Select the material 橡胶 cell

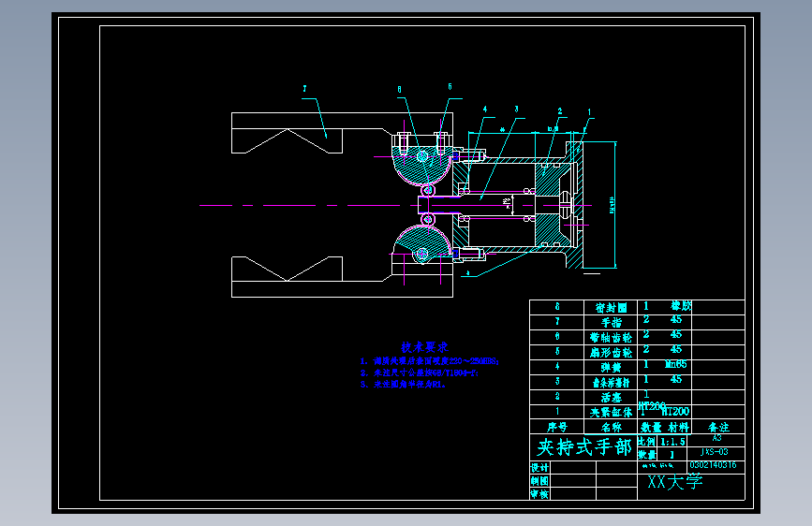681,305
